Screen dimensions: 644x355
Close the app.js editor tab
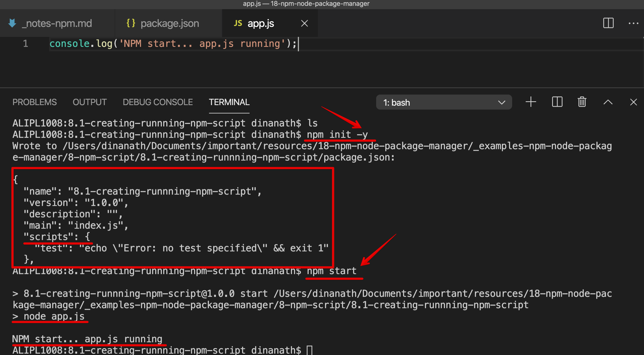pos(304,23)
